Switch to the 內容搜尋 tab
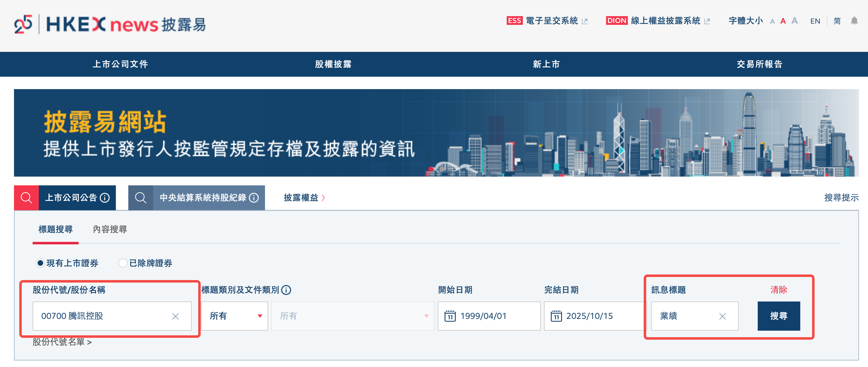 (110, 229)
